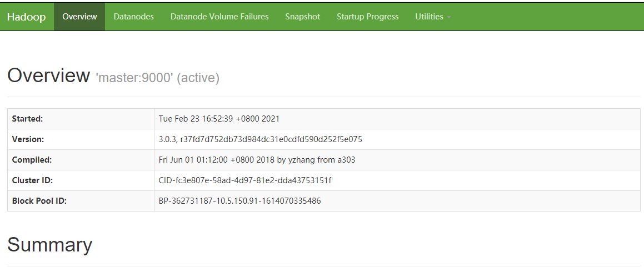The image size is (644, 272).
Task: View the Startup Progress tab
Action: coord(368,17)
